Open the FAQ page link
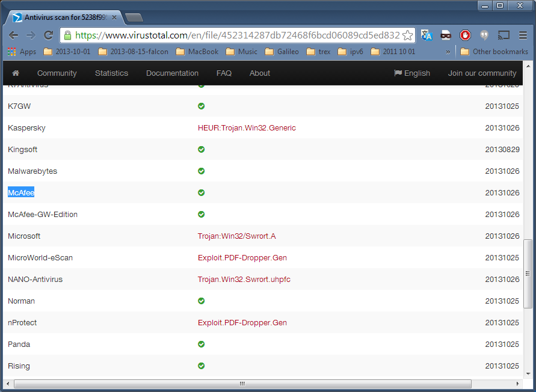Image resolution: width=536 pixels, height=392 pixels. click(x=224, y=73)
